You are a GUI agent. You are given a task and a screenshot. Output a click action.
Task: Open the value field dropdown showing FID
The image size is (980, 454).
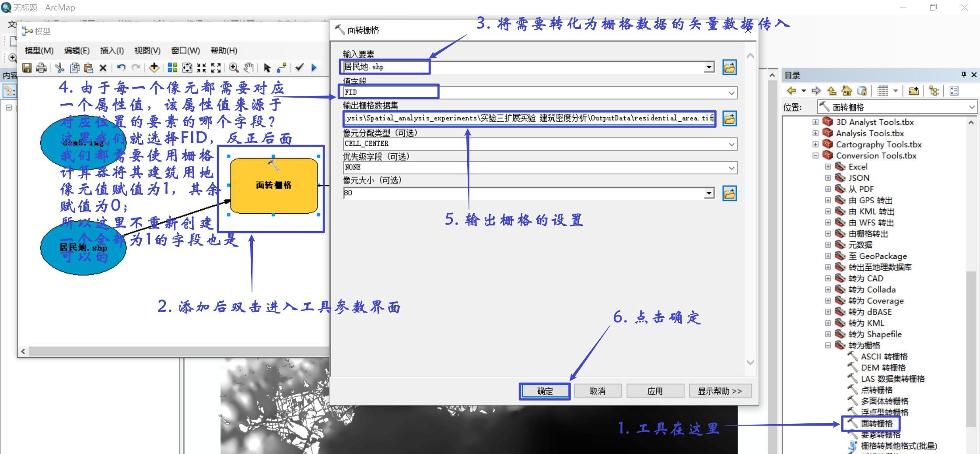click(731, 93)
